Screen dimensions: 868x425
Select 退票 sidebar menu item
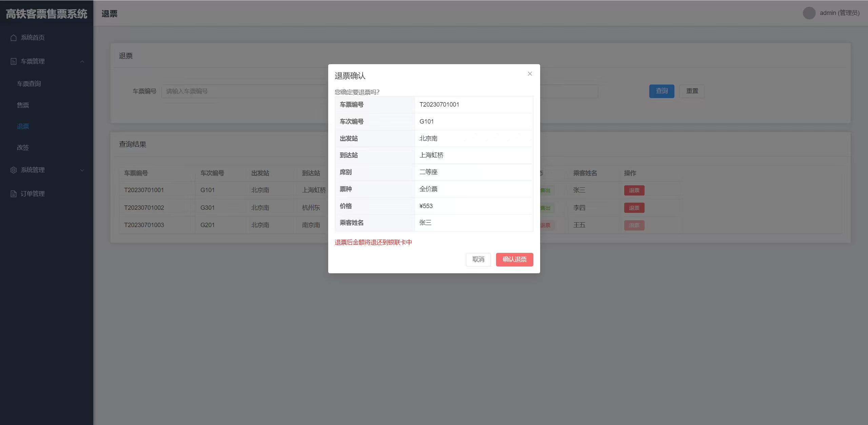point(23,126)
